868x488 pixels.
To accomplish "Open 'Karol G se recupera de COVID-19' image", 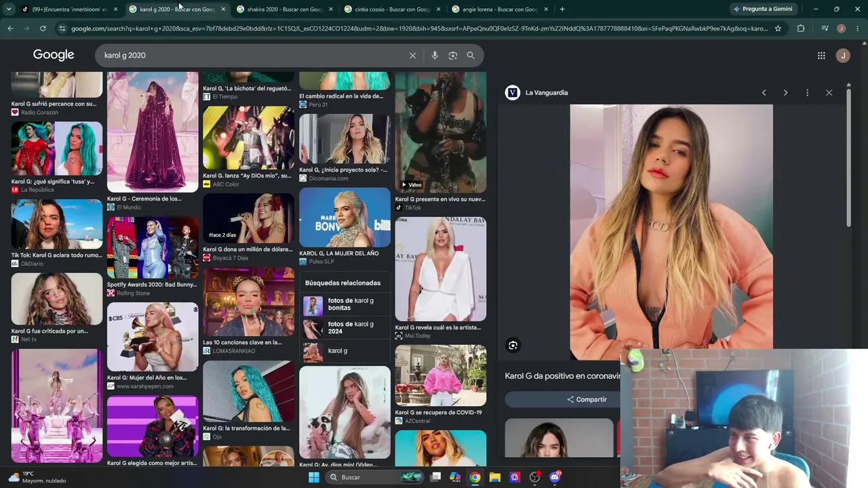I will point(441,375).
